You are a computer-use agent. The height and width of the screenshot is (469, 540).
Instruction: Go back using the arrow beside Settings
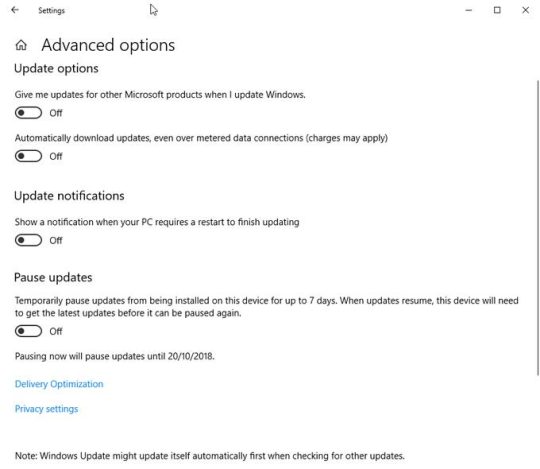tap(15, 10)
